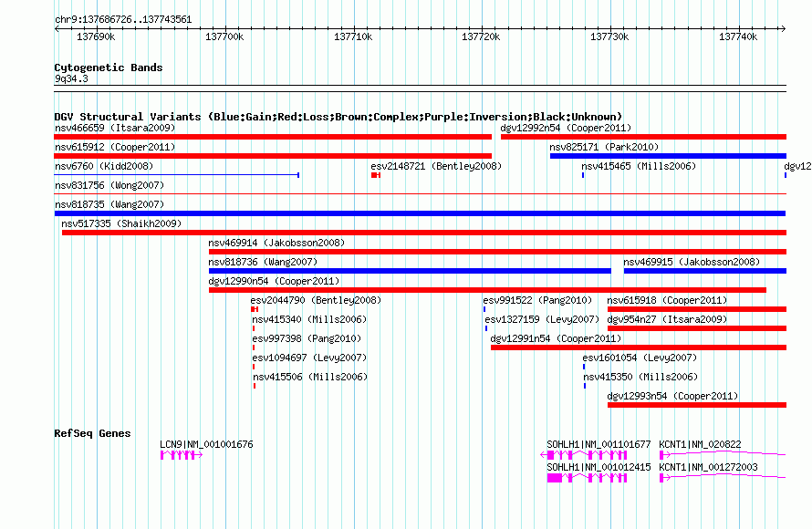Open the SOHLH1|NM_001101677 label link
The width and height of the screenshot is (812, 529).
[x=599, y=444]
